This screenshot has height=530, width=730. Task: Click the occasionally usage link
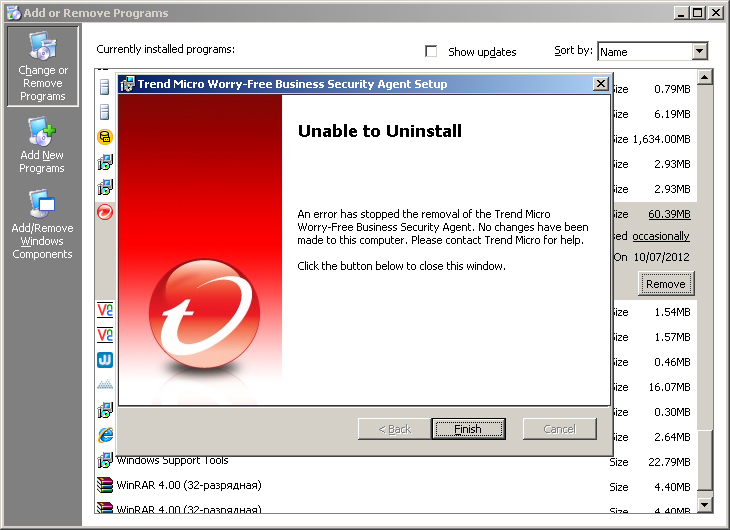point(661,236)
